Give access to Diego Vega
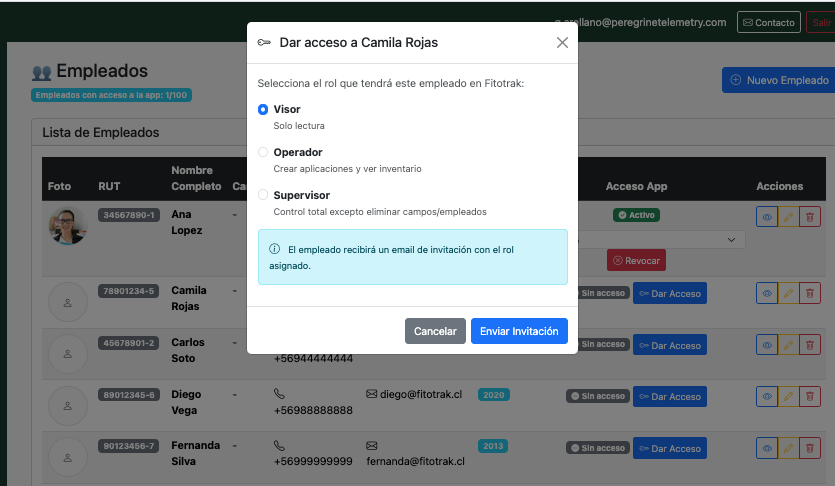835x486 pixels. point(670,397)
